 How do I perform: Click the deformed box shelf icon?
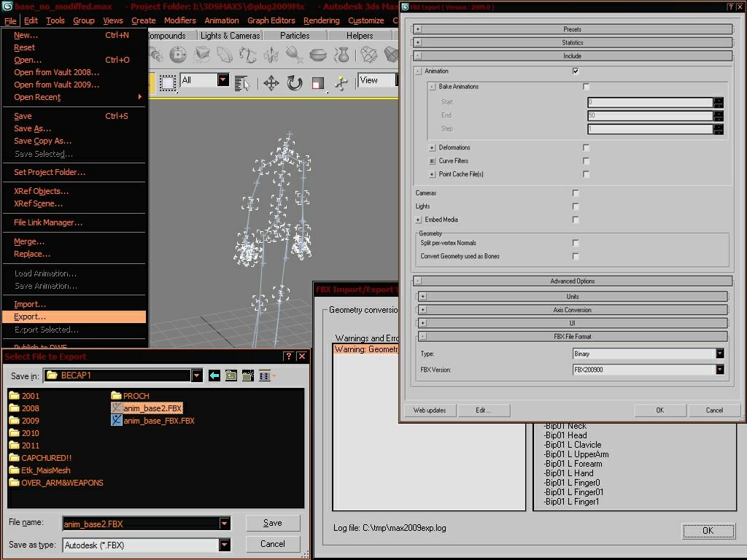coord(201,55)
